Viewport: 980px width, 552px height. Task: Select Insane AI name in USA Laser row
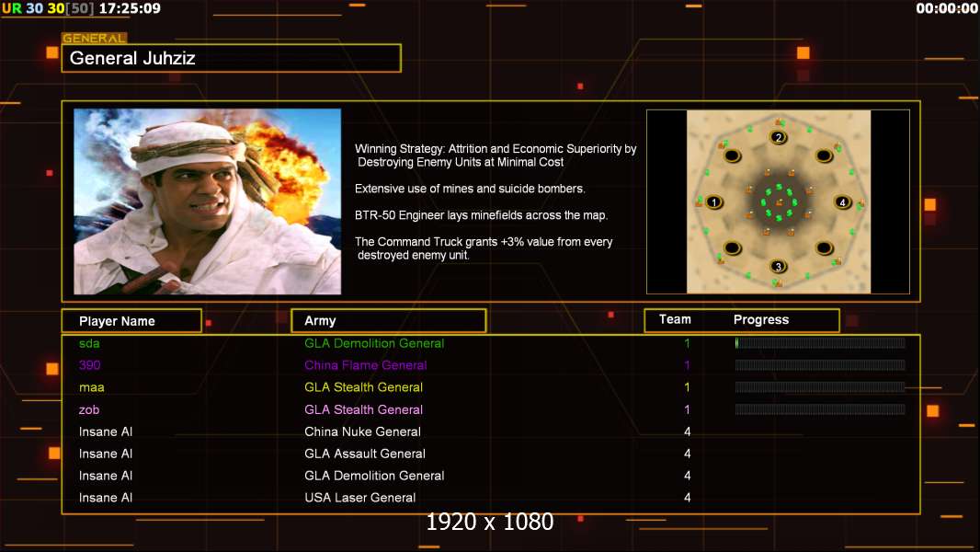pyautogui.click(x=106, y=498)
